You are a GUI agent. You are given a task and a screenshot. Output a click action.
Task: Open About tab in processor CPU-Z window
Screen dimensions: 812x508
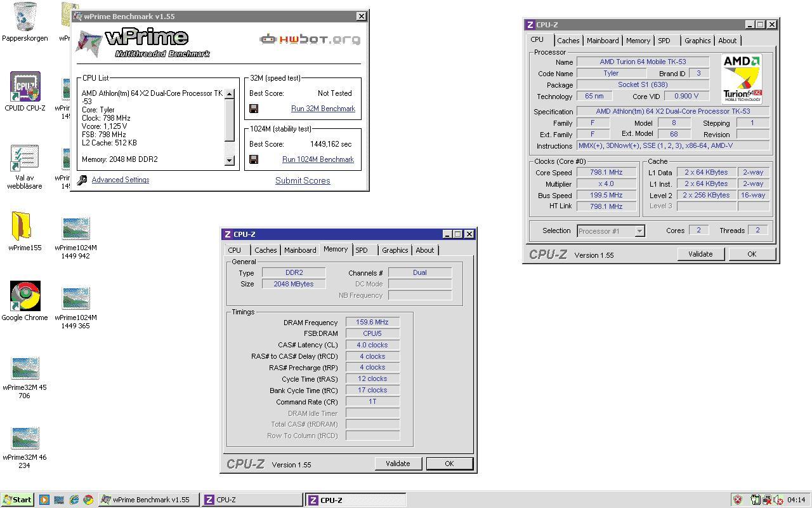point(728,41)
